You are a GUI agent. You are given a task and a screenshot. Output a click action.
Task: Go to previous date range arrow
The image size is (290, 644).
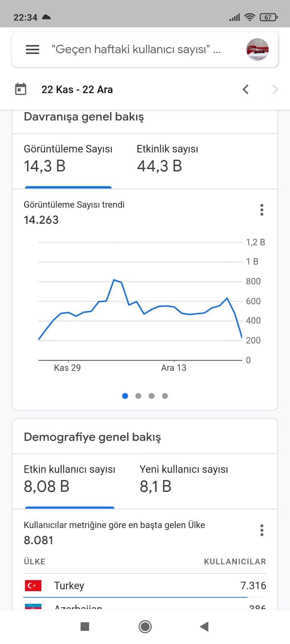pos(246,89)
